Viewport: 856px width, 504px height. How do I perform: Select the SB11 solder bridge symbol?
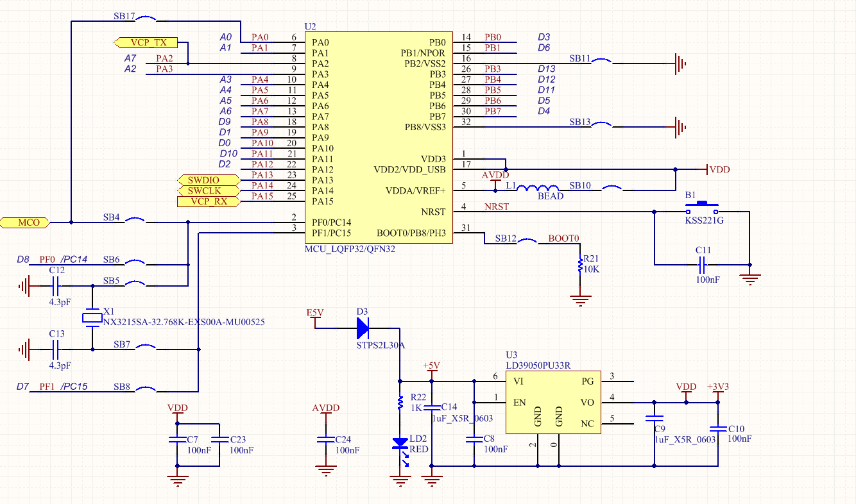click(x=601, y=62)
